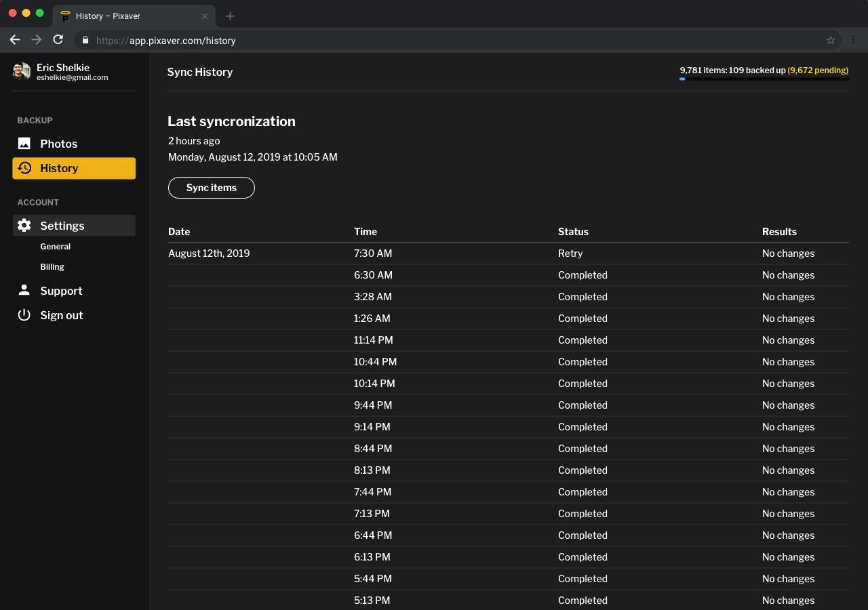Click the Sign out power icon
Image resolution: width=868 pixels, height=610 pixels.
tap(24, 315)
